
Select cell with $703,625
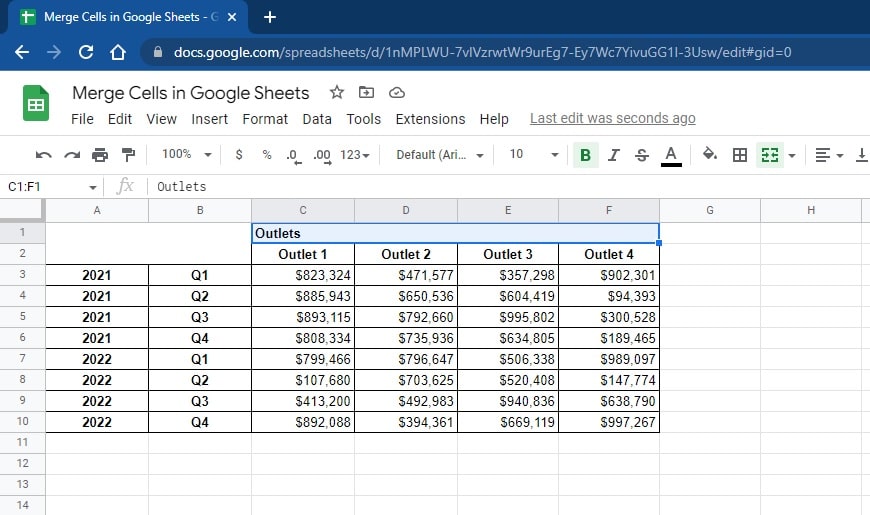pos(406,380)
